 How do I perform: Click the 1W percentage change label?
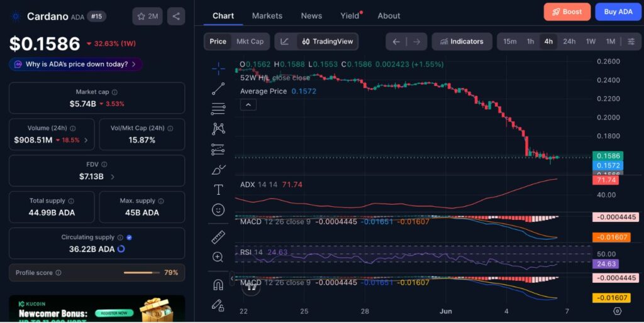[x=111, y=43]
